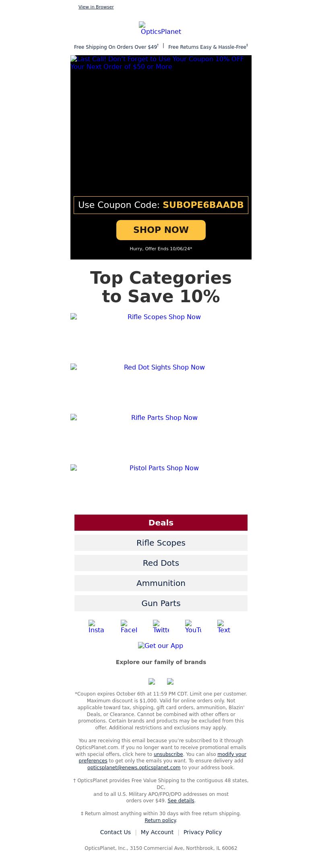Open the YouTube social icon
Screen dimensions: 322x868
point(193,627)
